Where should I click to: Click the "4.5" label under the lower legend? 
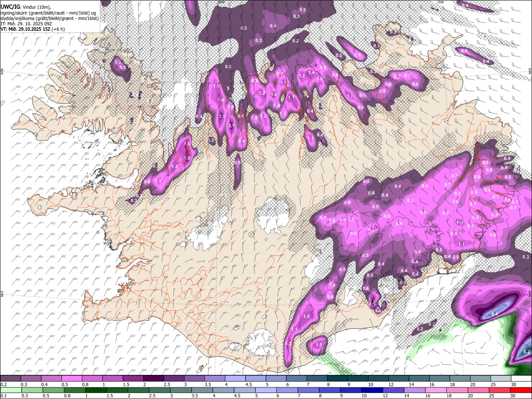237,396
